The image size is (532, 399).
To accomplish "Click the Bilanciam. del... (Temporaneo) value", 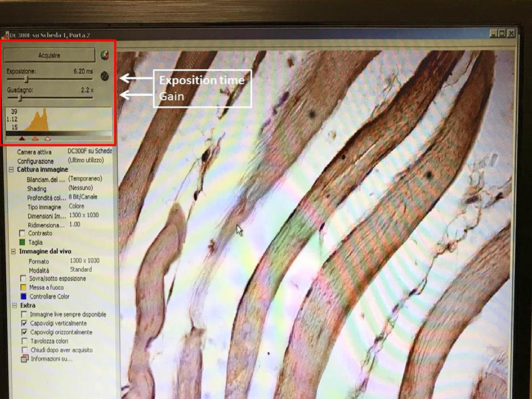I will click(85, 178).
